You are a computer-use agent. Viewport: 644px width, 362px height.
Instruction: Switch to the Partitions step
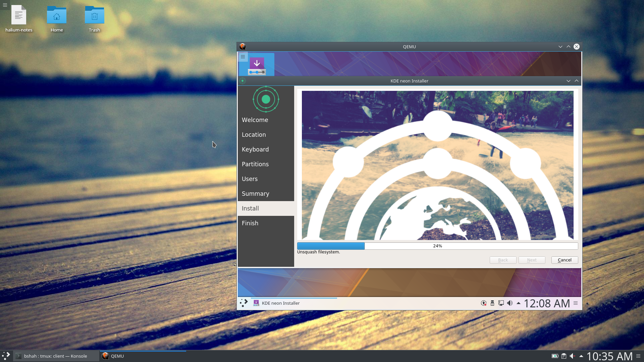(x=255, y=164)
